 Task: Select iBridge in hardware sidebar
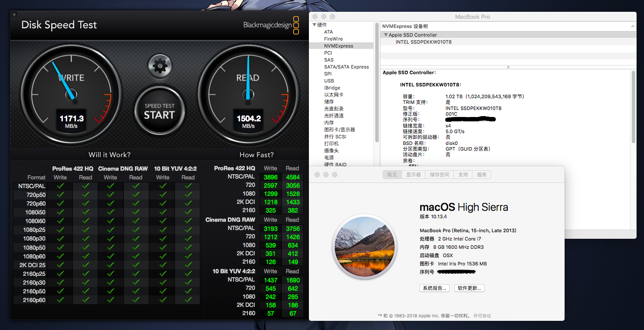tap(332, 88)
